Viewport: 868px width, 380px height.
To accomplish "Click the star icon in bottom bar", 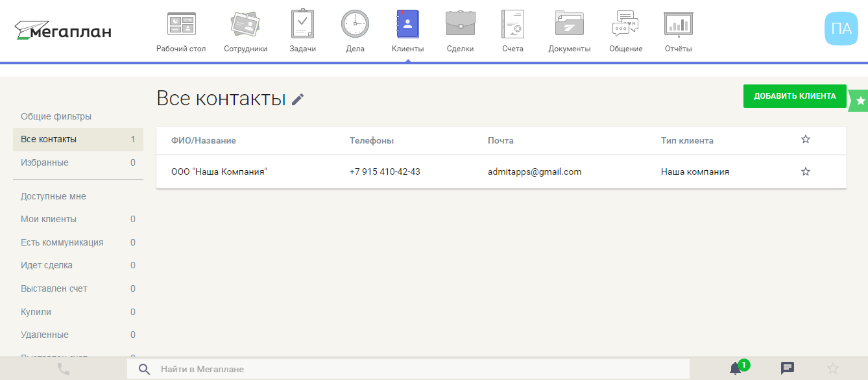I will 833,368.
